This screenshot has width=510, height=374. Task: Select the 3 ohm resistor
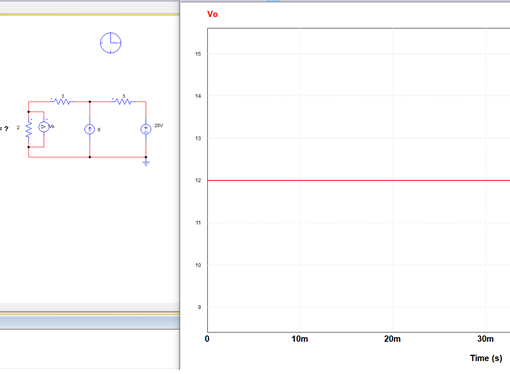tap(62, 101)
